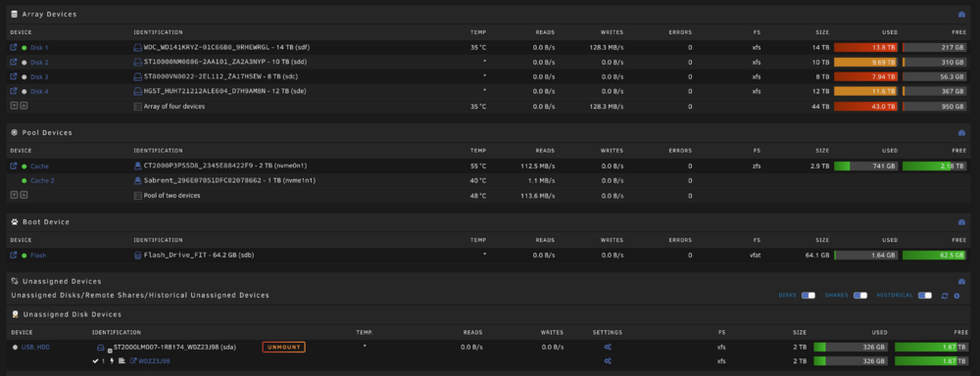Open the USB_HDD device link

[35, 348]
